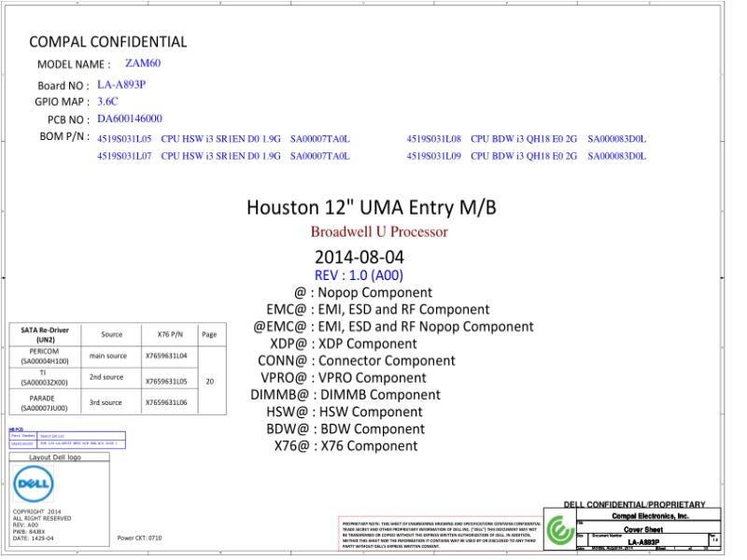
Task: Click the '@ : Nopop Component' legend line
Action: pos(363,292)
